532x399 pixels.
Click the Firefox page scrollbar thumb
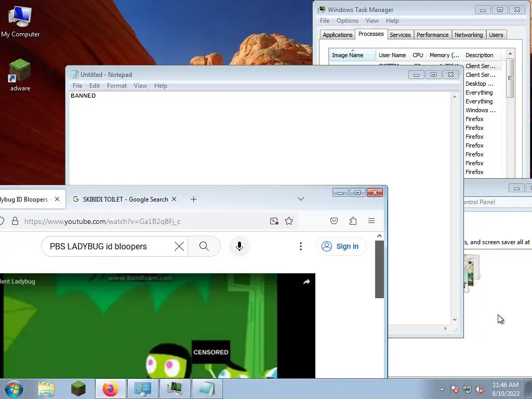point(379,270)
